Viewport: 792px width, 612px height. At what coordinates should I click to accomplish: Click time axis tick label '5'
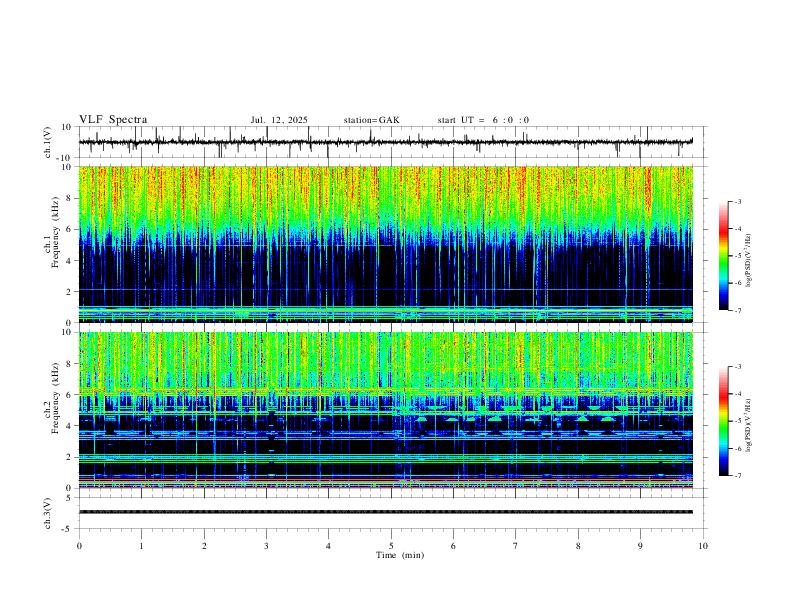[x=391, y=546]
